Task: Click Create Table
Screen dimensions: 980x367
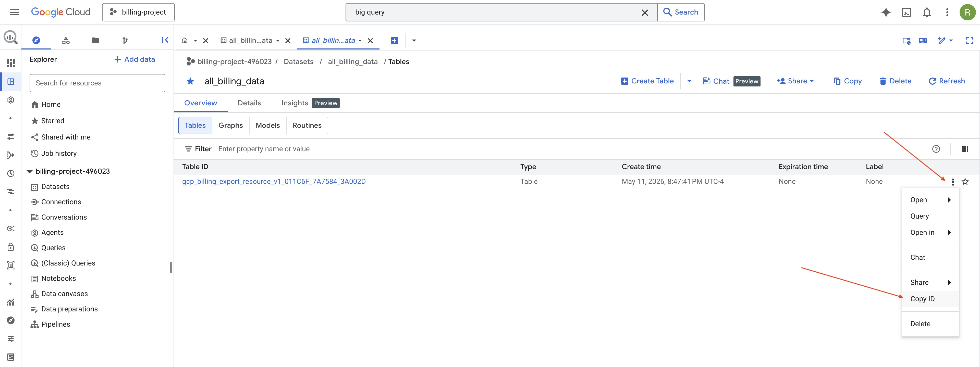Action: pyautogui.click(x=647, y=81)
